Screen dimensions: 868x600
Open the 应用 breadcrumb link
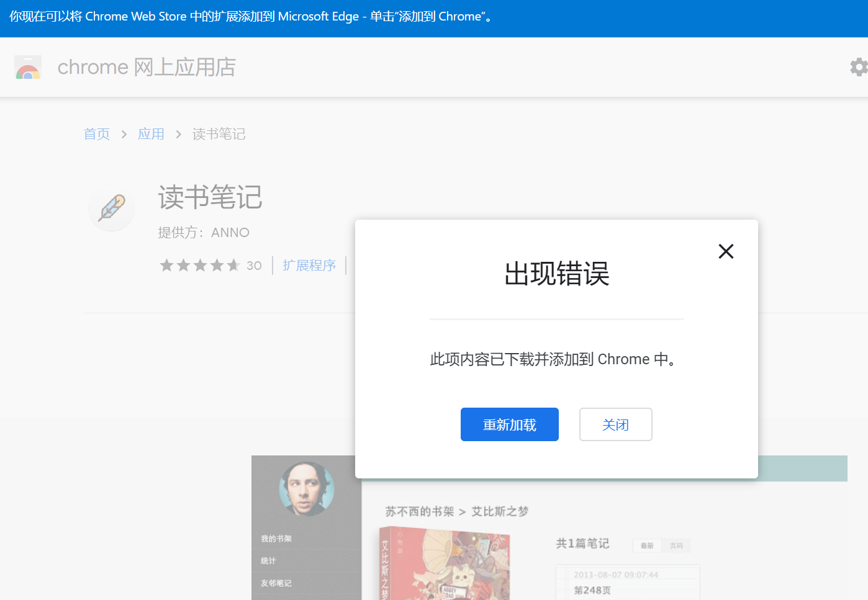coord(151,133)
